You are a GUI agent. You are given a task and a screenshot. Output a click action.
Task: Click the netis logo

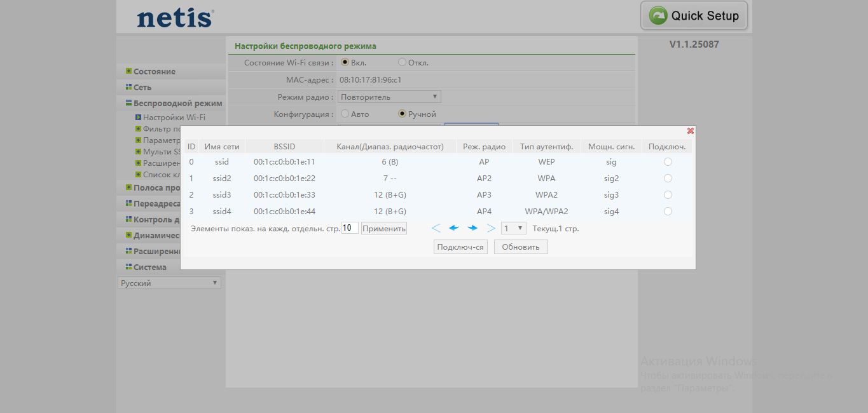coord(175,18)
